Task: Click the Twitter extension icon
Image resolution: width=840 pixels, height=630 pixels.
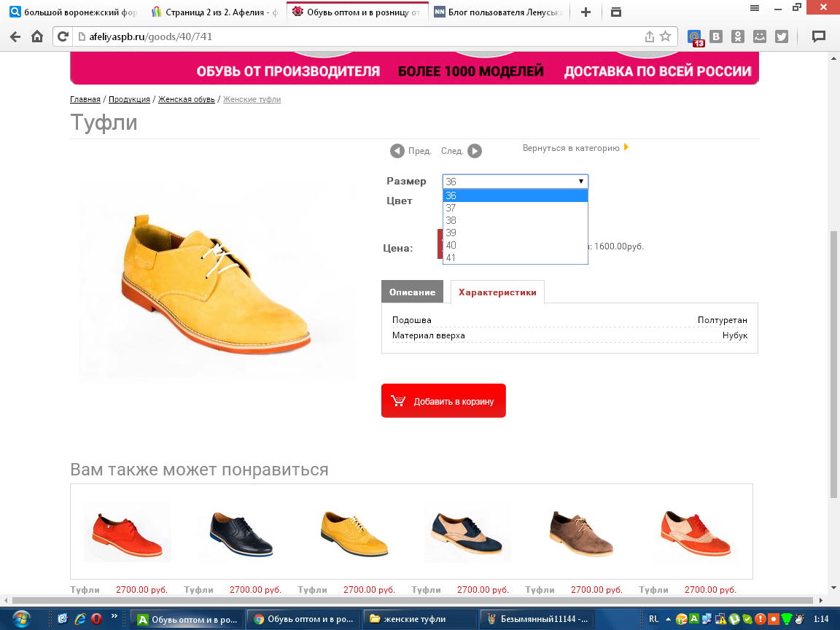Action: click(x=781, y=36)
